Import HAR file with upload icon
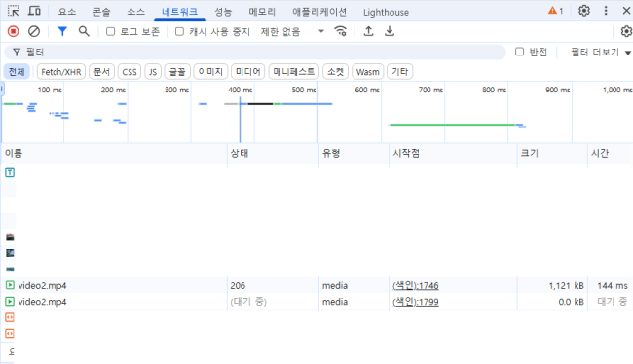 pos(368,31)
